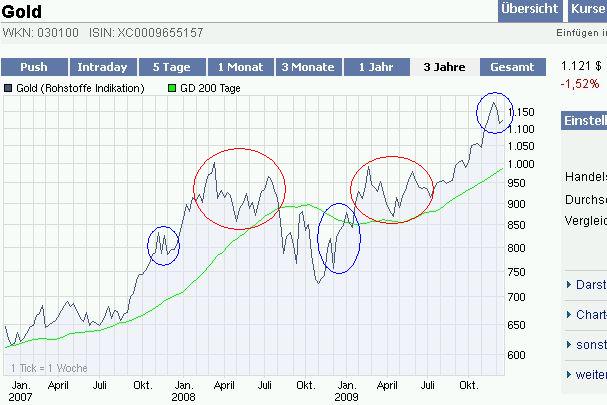
Task: Select the Intraday time range tab
Action: (x=103, y=67)
